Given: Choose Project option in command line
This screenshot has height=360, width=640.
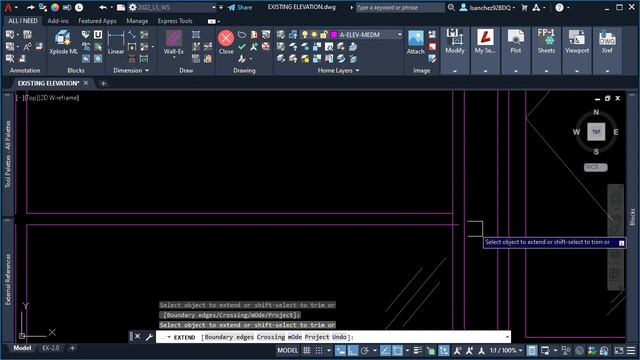Looking at the screenshot, I should 317,337.
